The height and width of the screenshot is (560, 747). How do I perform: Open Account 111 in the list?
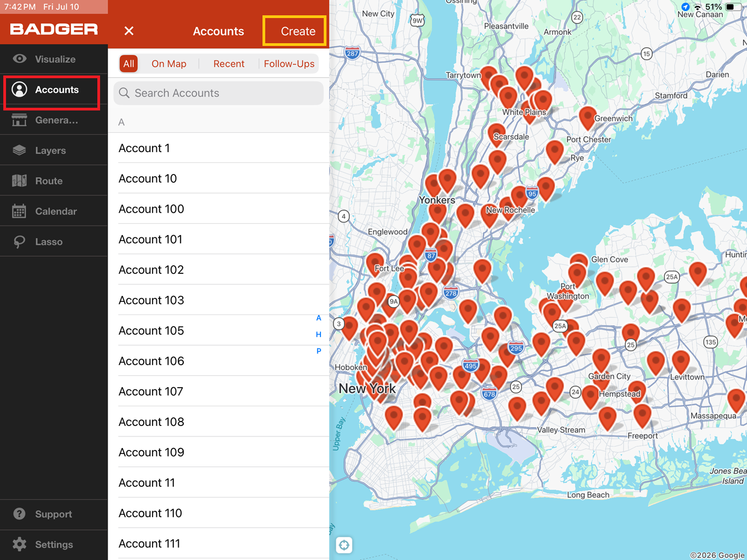tap(219, 544)
